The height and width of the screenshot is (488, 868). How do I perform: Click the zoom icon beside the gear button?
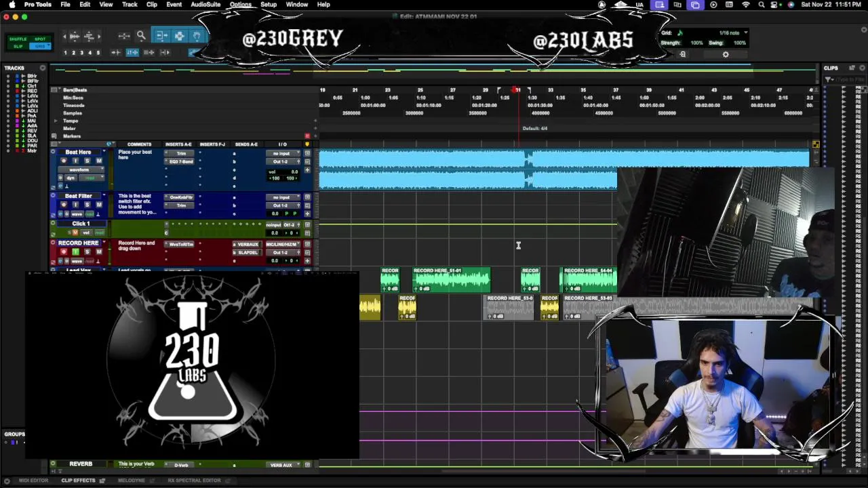[683, 54]
